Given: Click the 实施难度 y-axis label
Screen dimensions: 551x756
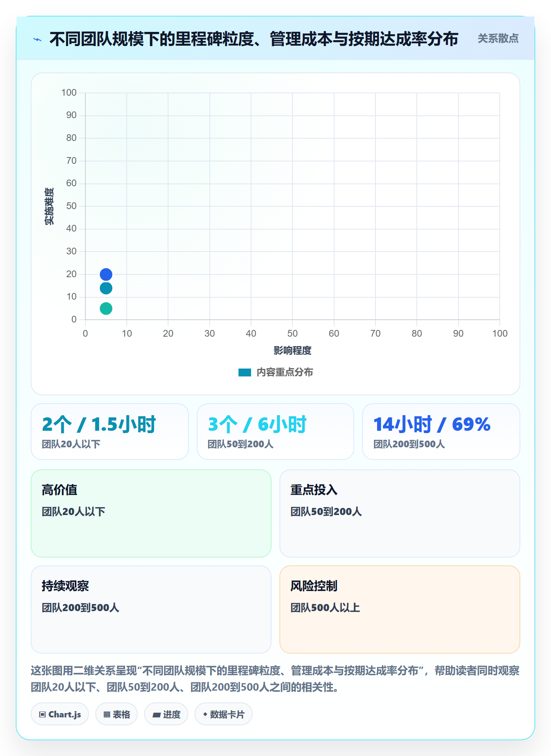Looking at the screenshot, I should (x=49, y=206).
